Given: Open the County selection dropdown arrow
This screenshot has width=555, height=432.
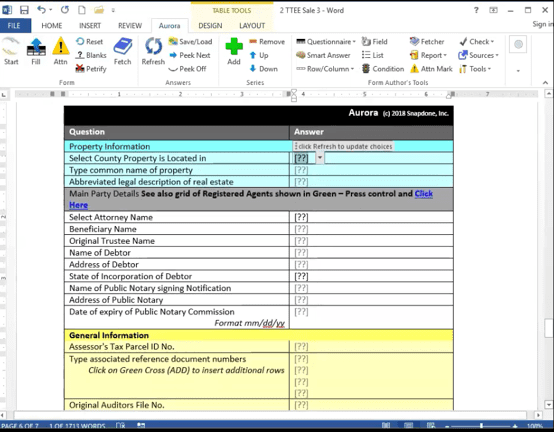Looking at the screenshot, I should (320, 158).
